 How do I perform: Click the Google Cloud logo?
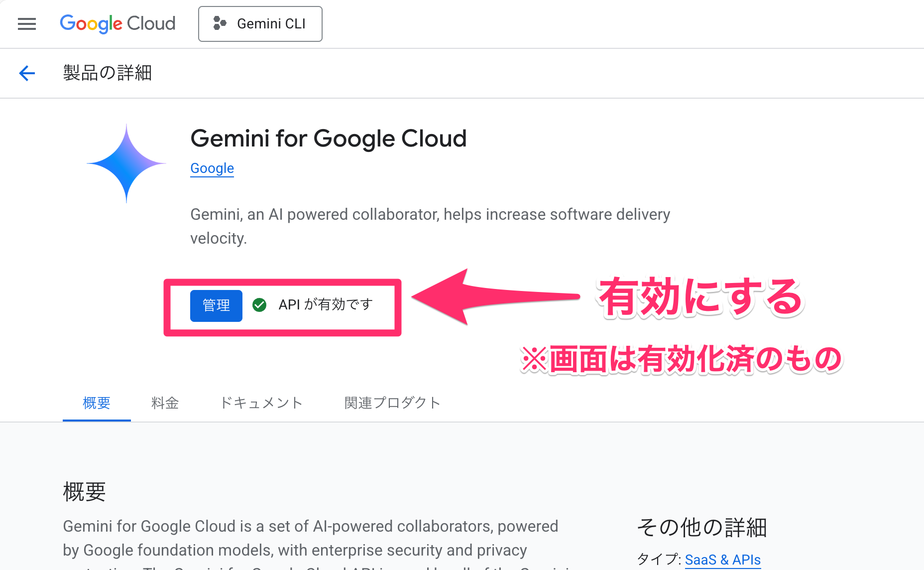tap(117, 23)
